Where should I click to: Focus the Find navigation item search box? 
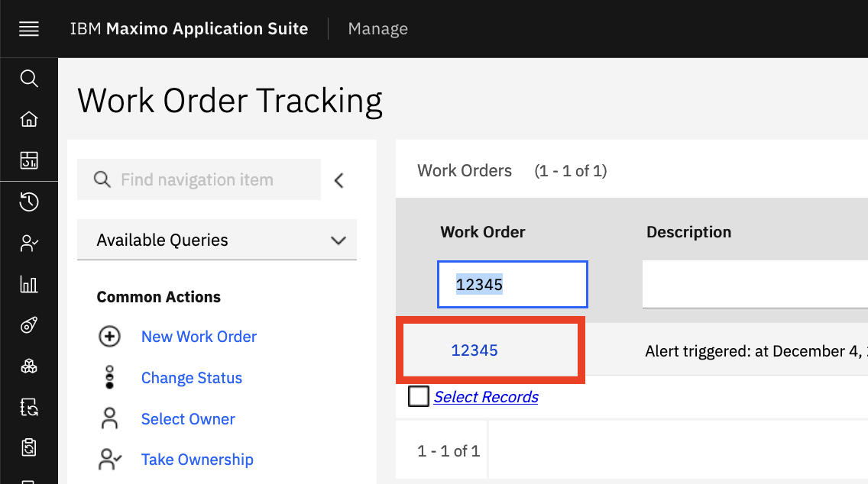(x=199, y=179)
